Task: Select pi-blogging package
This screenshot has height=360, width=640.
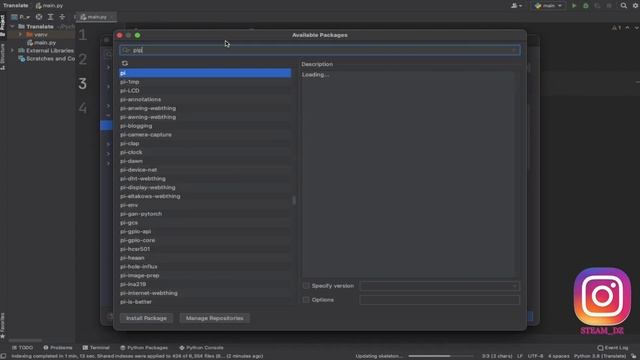Action: point(205,126)
